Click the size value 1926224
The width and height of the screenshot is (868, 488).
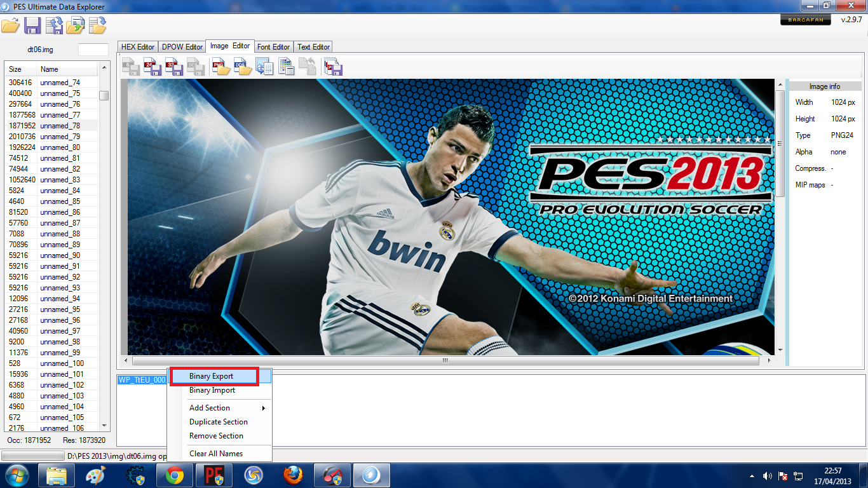[22, 147]
